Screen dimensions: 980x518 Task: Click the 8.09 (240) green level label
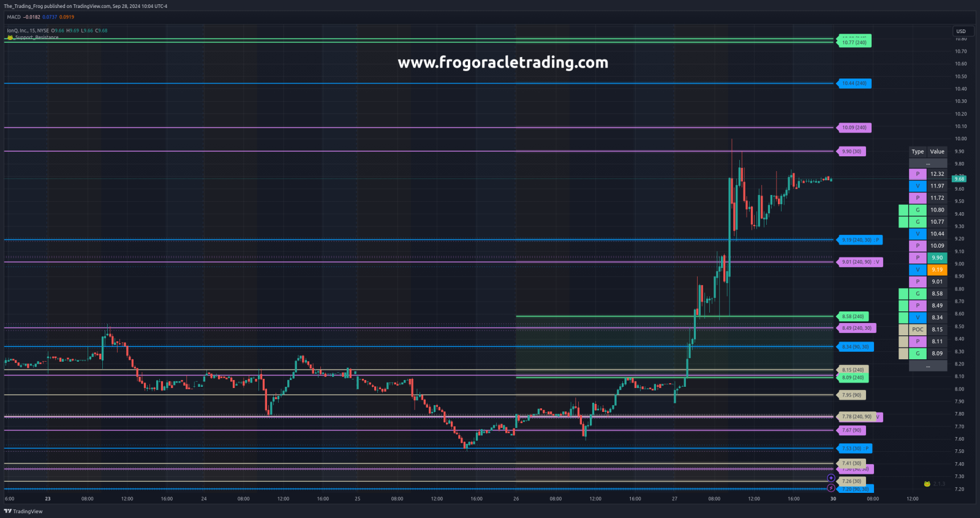853,378
